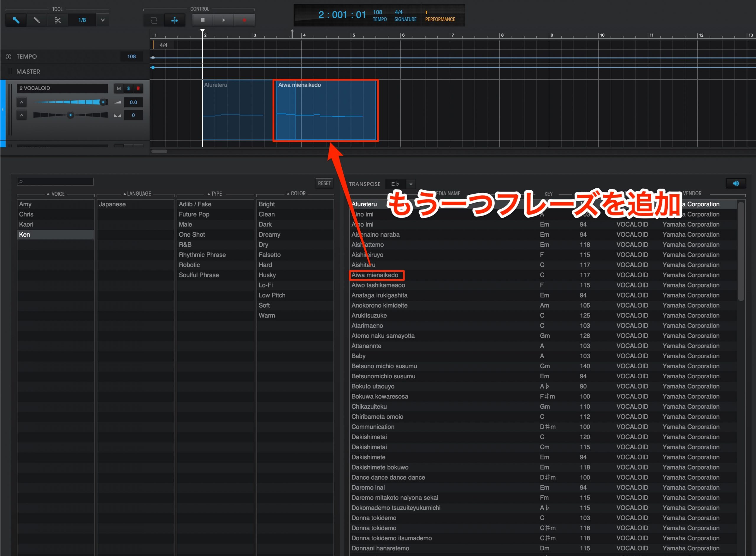This screenshot has width=756, height=556.
Task: Click the horizontal timeline scrollbar
Action: 159,151
